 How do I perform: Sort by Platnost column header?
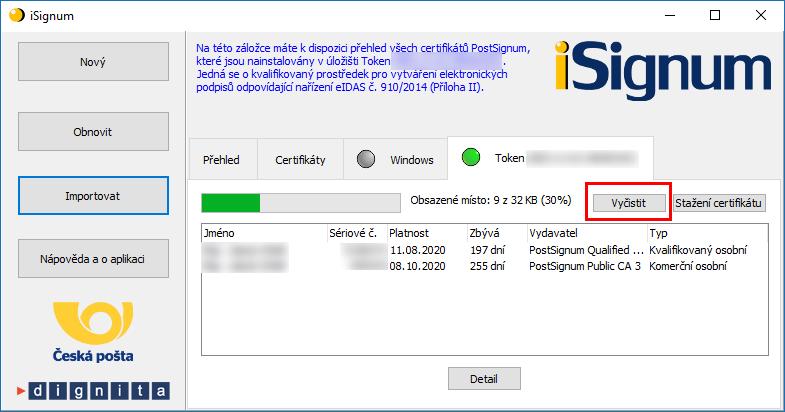coord(428,233)
